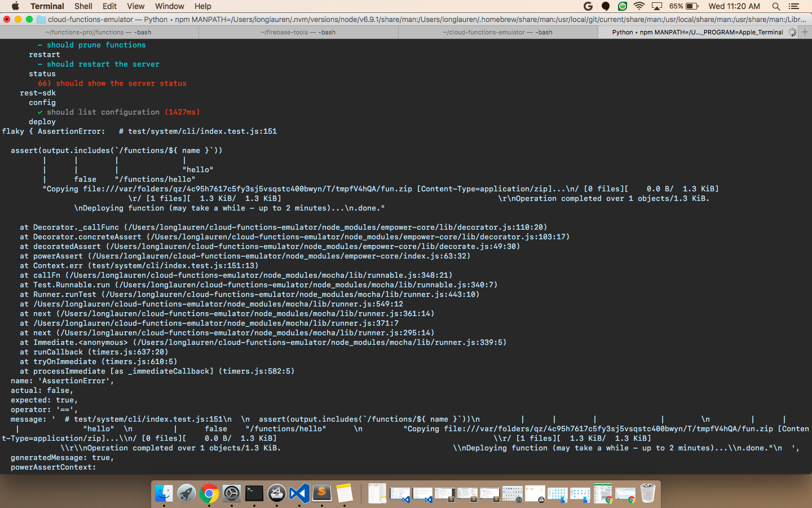Viewport: 812px width, 508px height.
Task: Open the View menu
Action: (135, 6)
